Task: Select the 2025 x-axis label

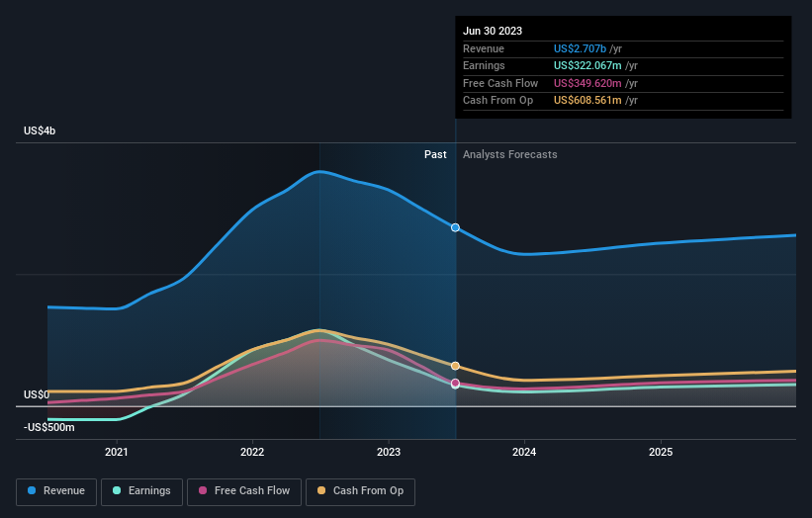Action: 661,452
